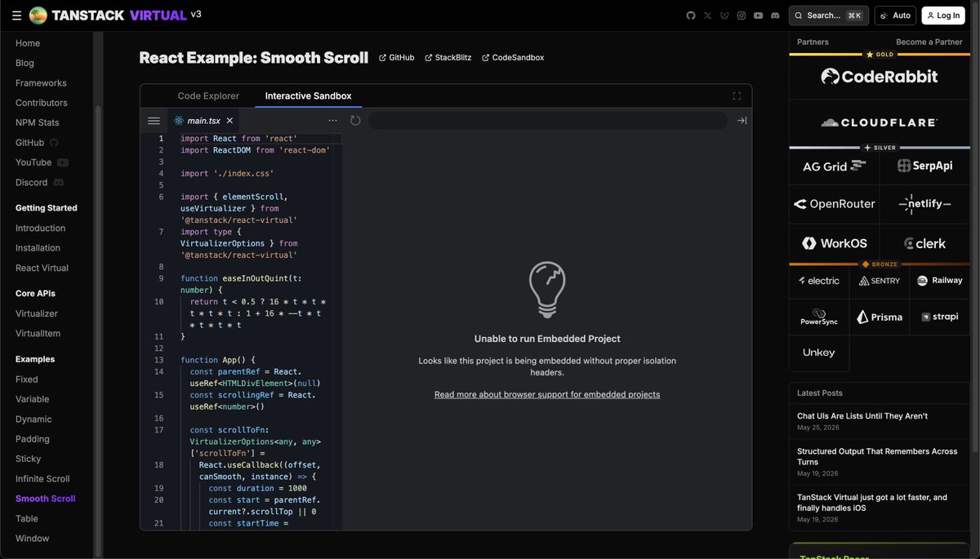Switch to the Code Explorer tab
Screen dimensions: 980x559
tap(208, 96)
